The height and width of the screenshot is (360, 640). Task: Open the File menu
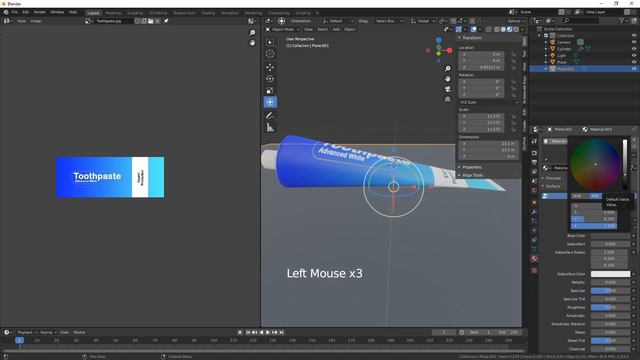pyautogui.click(x=15, y=12)
